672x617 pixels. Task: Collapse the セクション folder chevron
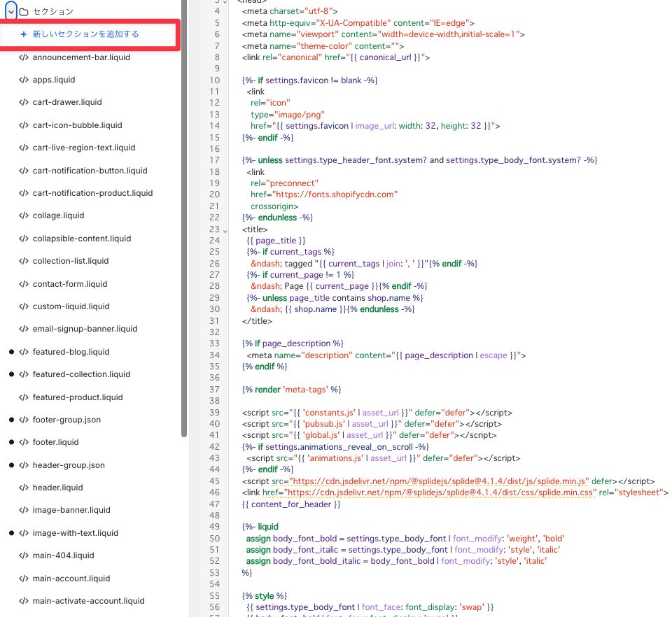coord(11,11)
